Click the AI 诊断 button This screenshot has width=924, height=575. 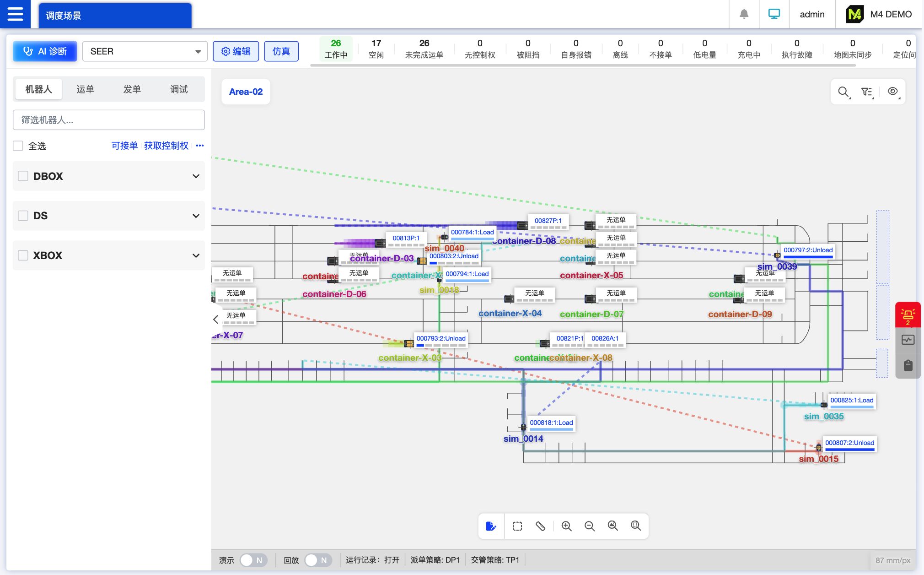point(45,51)
